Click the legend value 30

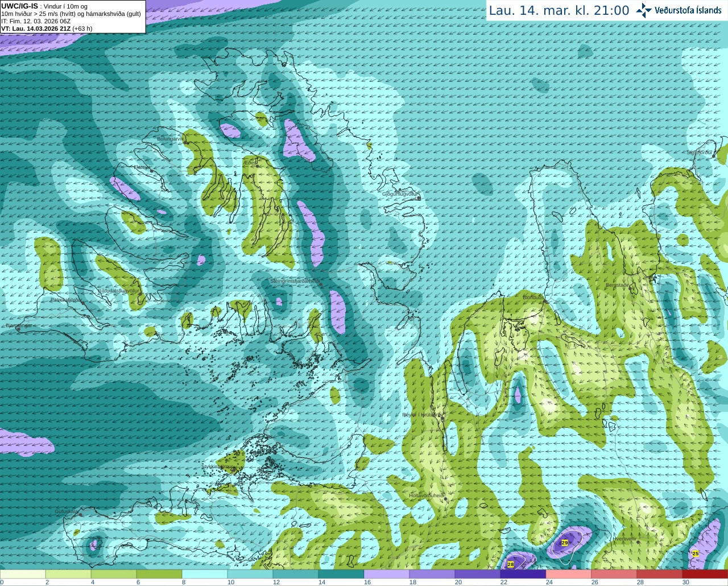click(685, 582)
